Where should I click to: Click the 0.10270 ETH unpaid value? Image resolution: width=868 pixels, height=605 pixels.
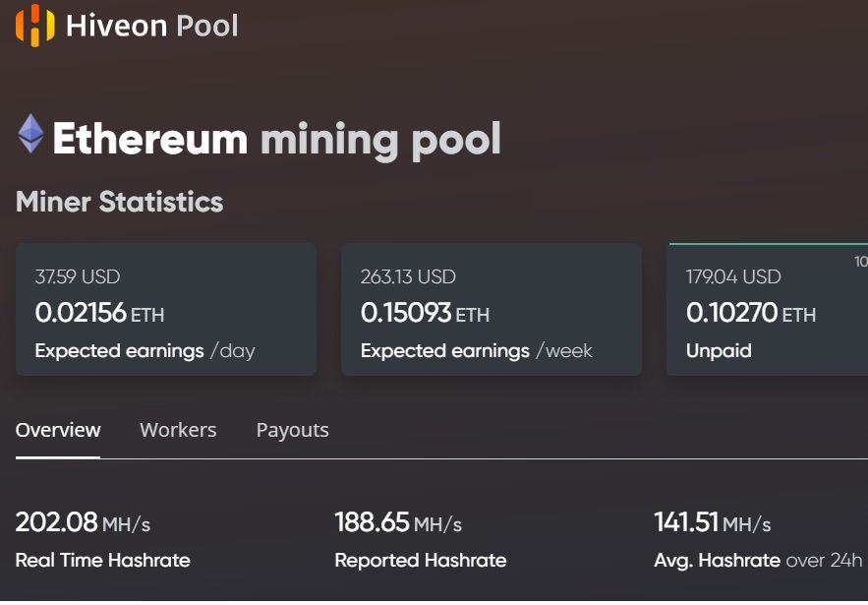[x=751, y=313]
